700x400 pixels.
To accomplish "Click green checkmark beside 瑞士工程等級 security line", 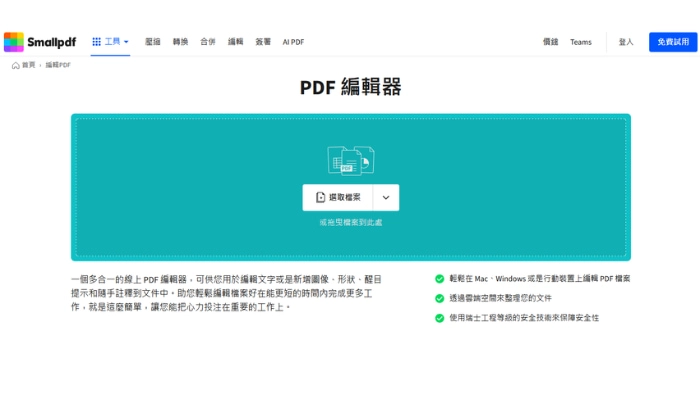I will coord(439,318).
